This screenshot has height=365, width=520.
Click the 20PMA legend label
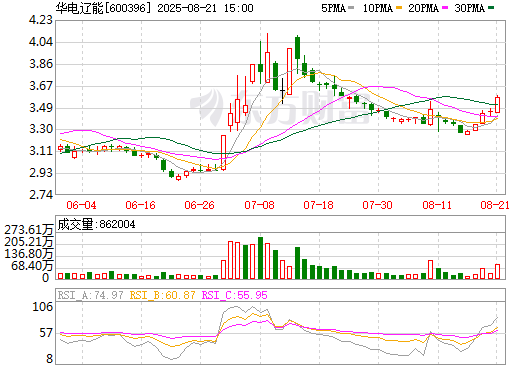click(423, 8)
